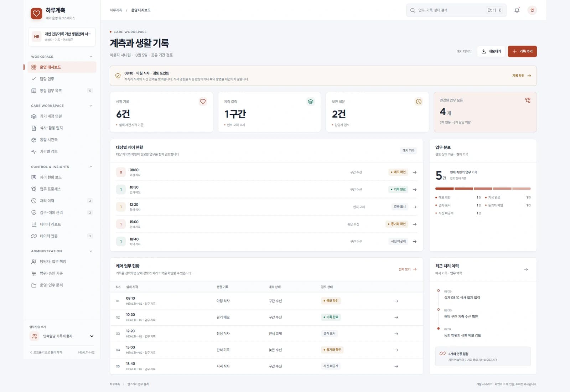Screen dimensions: 570x392
Task: Open 데이터 리포트 in the sidebar
Action: click(62, 224)
